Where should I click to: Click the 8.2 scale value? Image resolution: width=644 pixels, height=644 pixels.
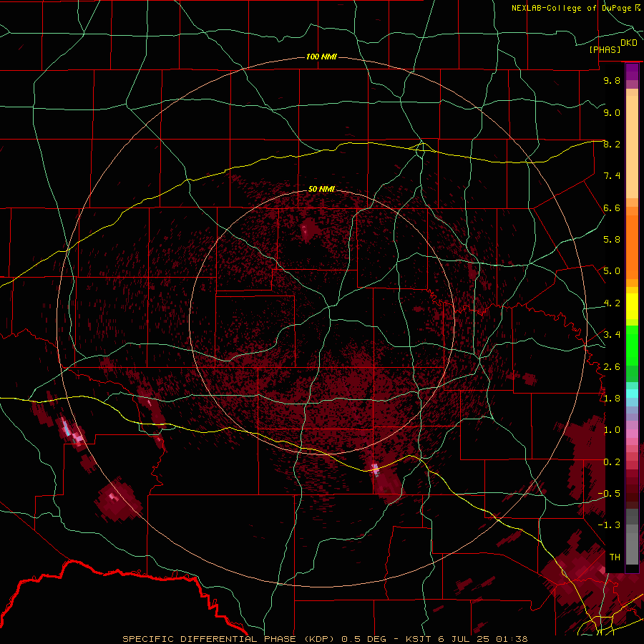tap(612, 144)
